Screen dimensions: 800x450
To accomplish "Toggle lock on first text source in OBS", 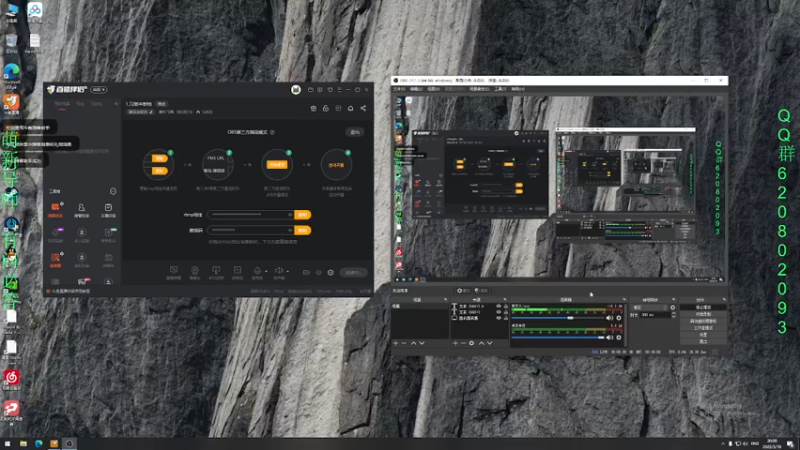I will point(506,306).
